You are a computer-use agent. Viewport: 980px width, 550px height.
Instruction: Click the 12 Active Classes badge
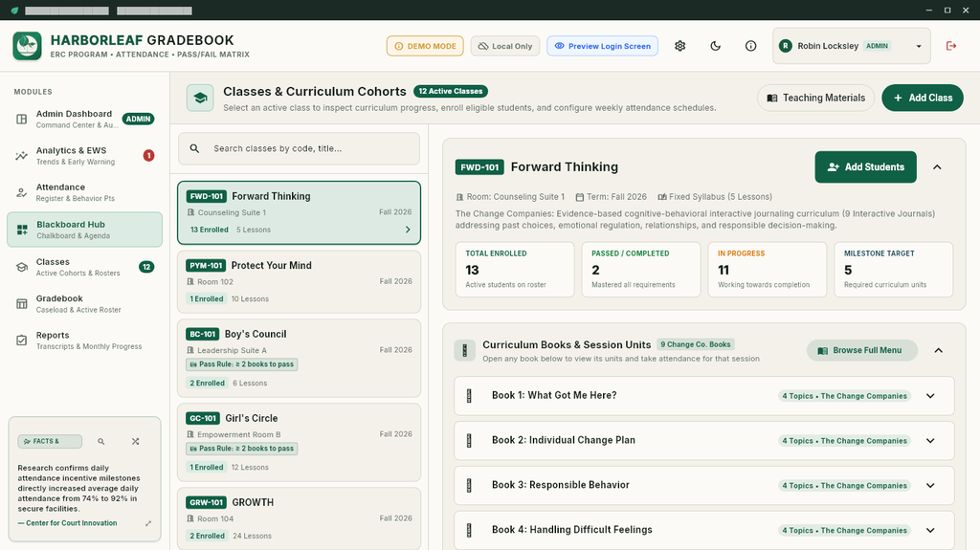pos(451,91)
